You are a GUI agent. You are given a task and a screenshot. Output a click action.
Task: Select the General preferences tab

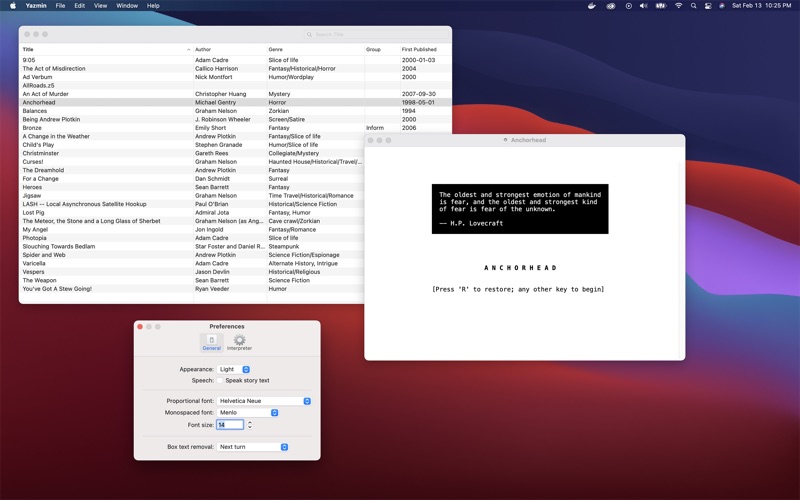[211, 342]
